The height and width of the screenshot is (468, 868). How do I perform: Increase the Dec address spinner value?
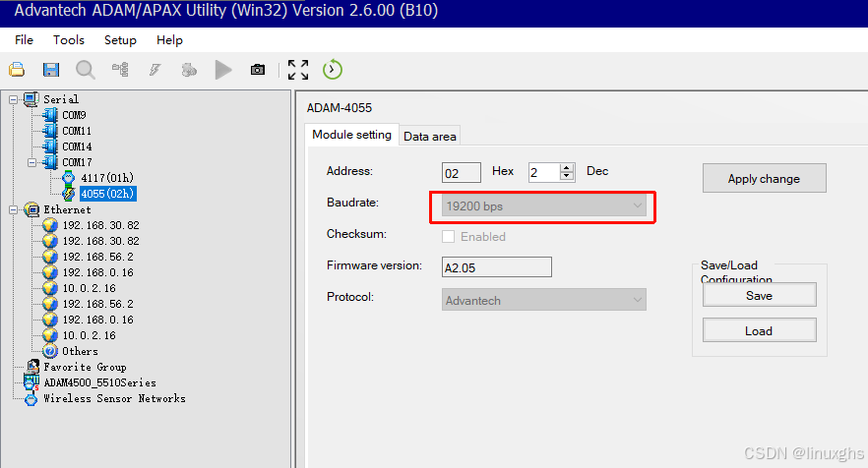point(566,167)
